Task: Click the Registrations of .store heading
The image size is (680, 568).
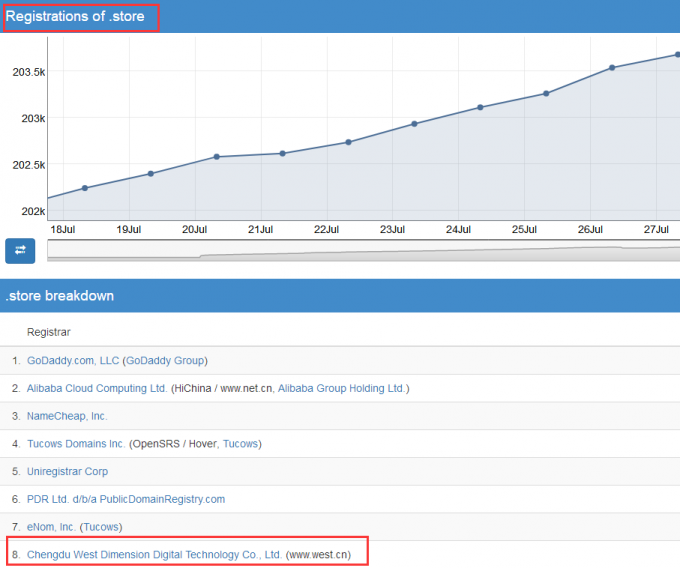Action: tap(80, 16)
